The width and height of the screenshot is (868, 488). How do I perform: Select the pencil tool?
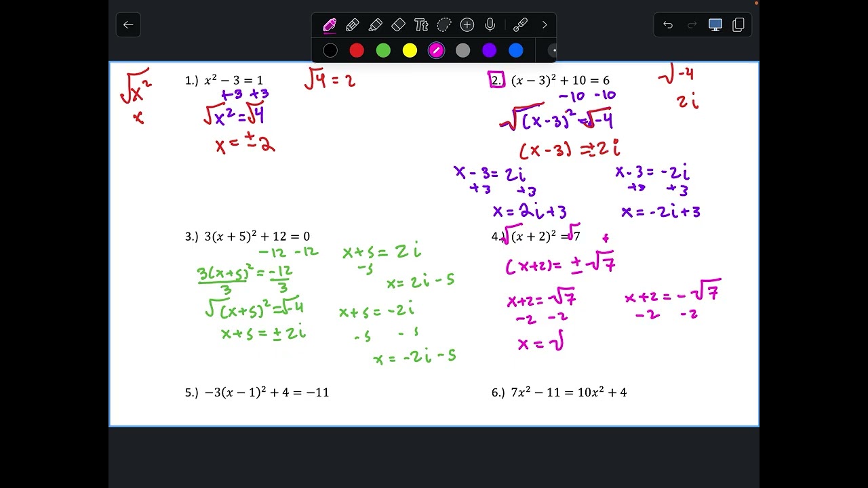point(353,25)
